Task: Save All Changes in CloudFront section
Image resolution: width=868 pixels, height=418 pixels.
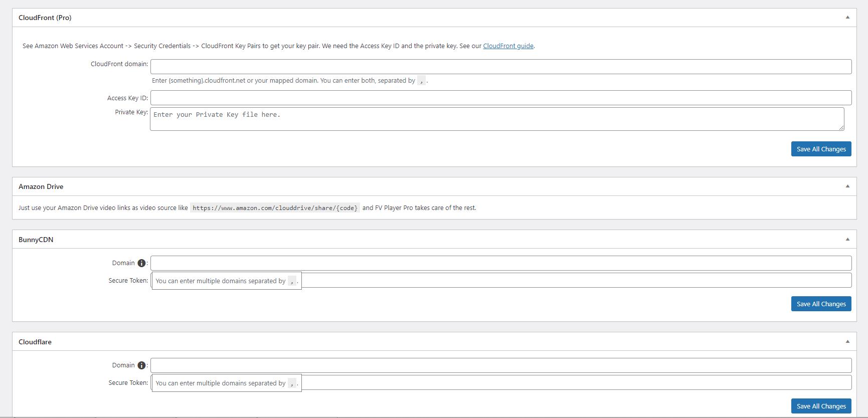Action: click(821, 149)
